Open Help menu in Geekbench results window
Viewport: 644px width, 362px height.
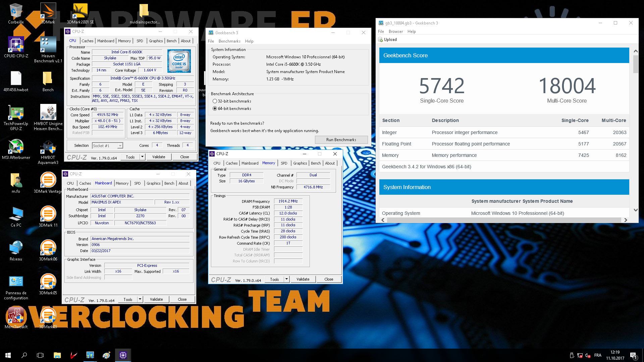(x=412, y=32)
